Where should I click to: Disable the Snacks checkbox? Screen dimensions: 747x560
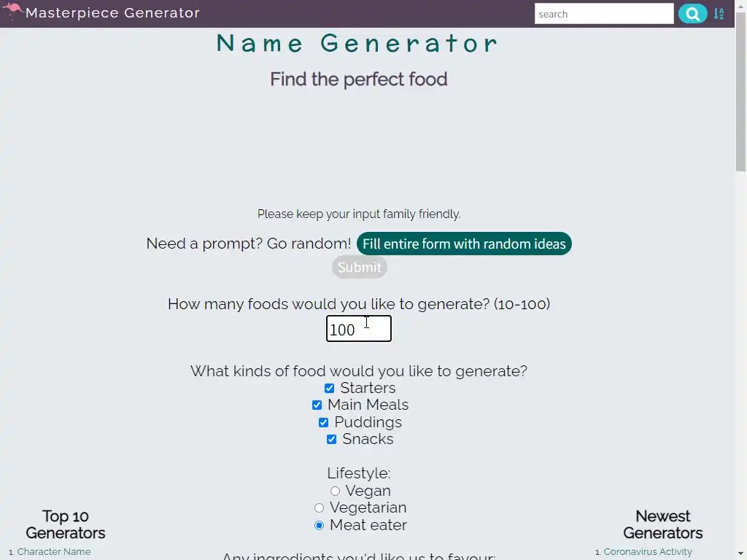(332, 440)
